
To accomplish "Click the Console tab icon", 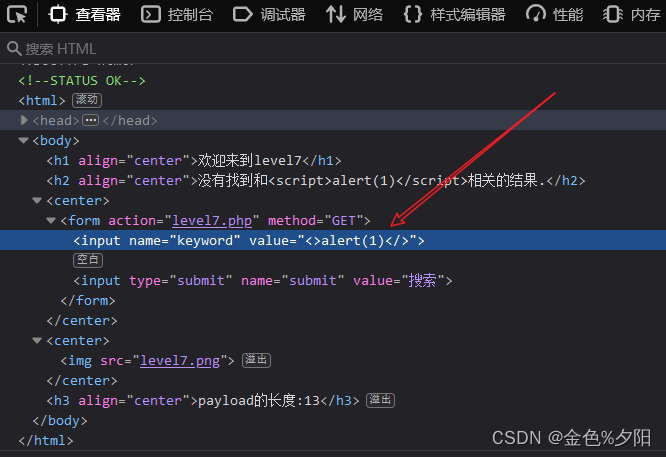I will point(151,14).
